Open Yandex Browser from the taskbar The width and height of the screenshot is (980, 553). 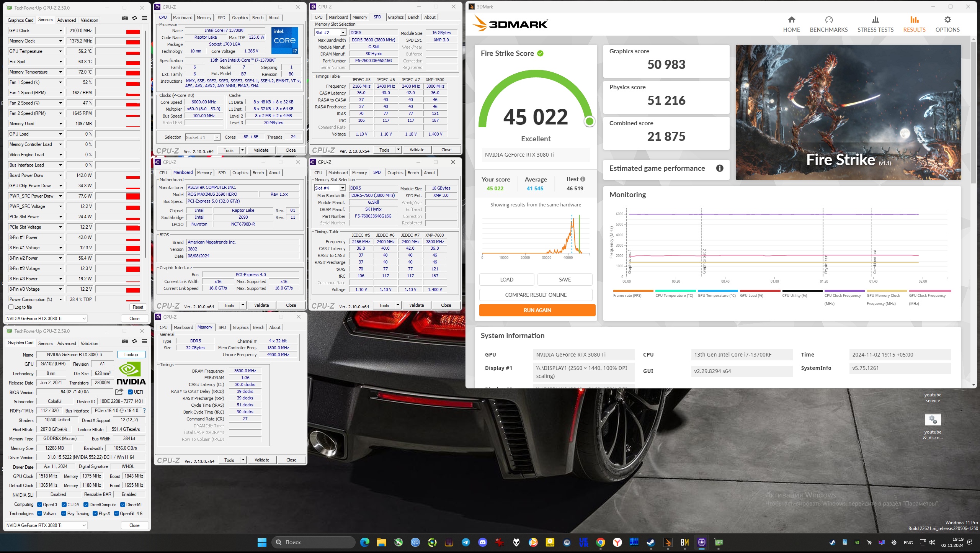pyautogui.click(x=617, y=542)
